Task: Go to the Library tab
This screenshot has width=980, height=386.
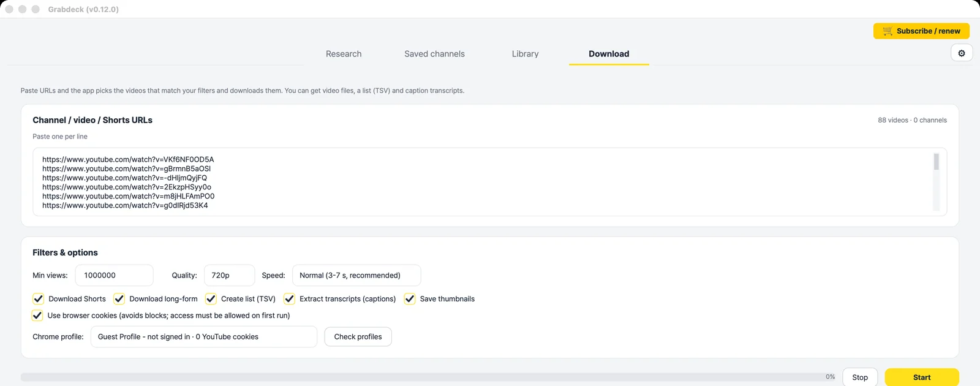Action: click(526, 54)
